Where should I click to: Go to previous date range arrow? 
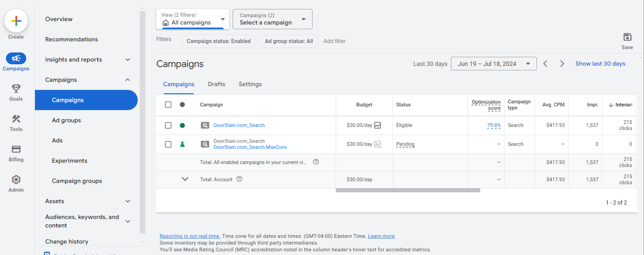545,64
